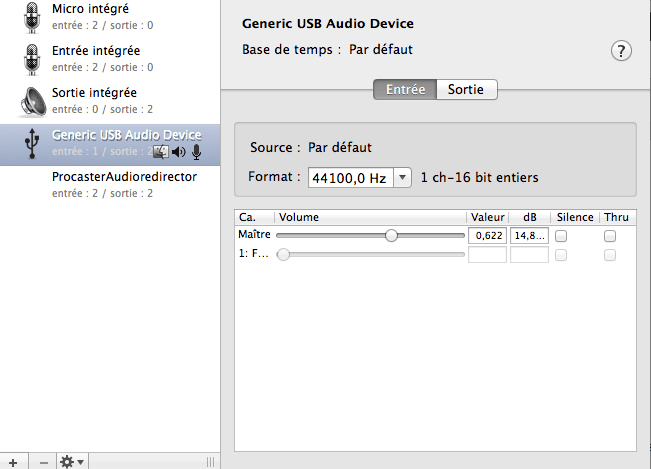The image size is (651, 469).
Task: Click the Maître volume slider knob
Action: [x=391, y=236]
